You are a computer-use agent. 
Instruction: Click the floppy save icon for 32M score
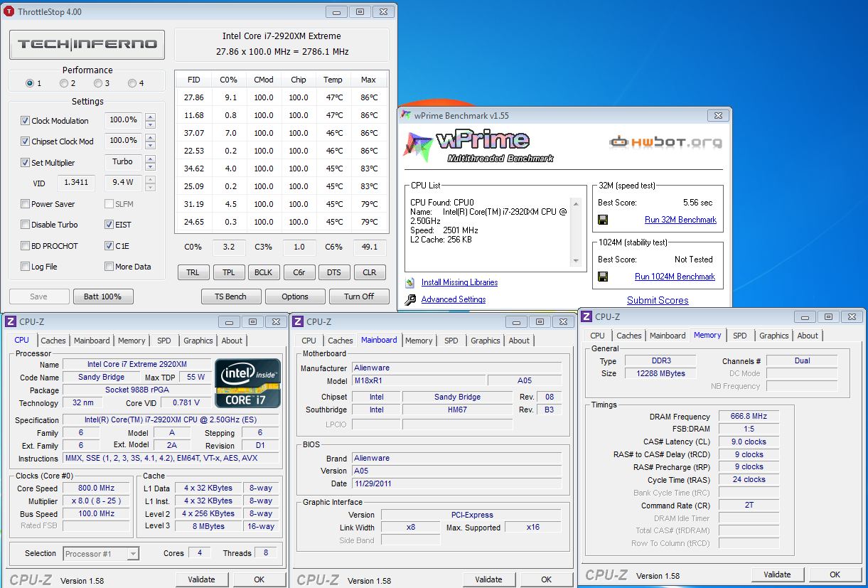coord(603,220)
